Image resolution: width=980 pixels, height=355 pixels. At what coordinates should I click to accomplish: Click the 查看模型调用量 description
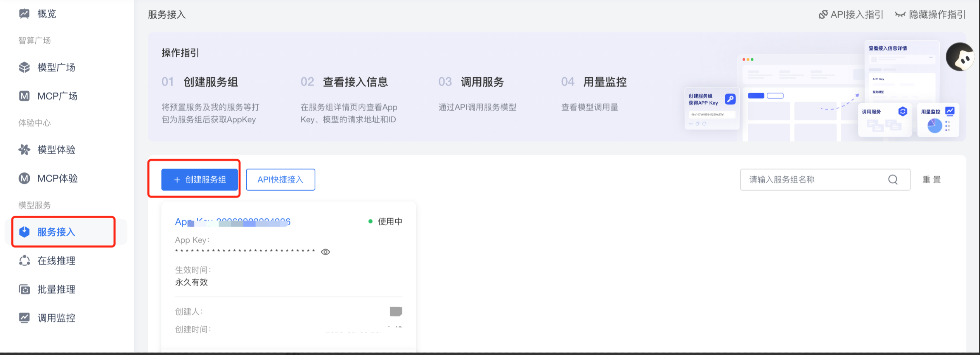tap(590, 107)
